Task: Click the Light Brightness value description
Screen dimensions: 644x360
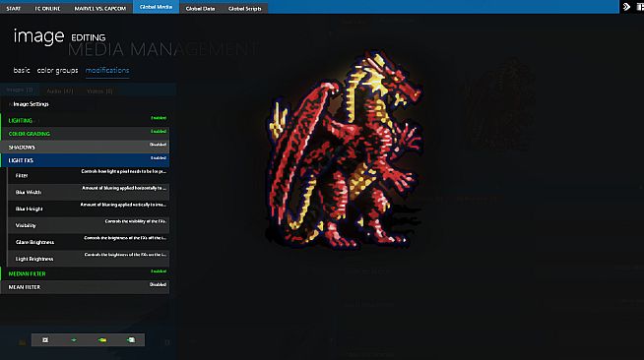Action: click(125, 255)
